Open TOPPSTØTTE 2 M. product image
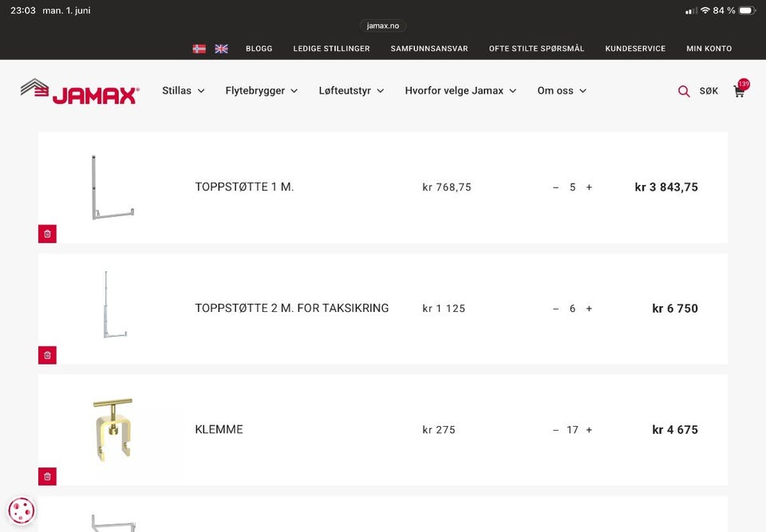The height and width of the screenshot is (532, 766). tap(115, 305)
